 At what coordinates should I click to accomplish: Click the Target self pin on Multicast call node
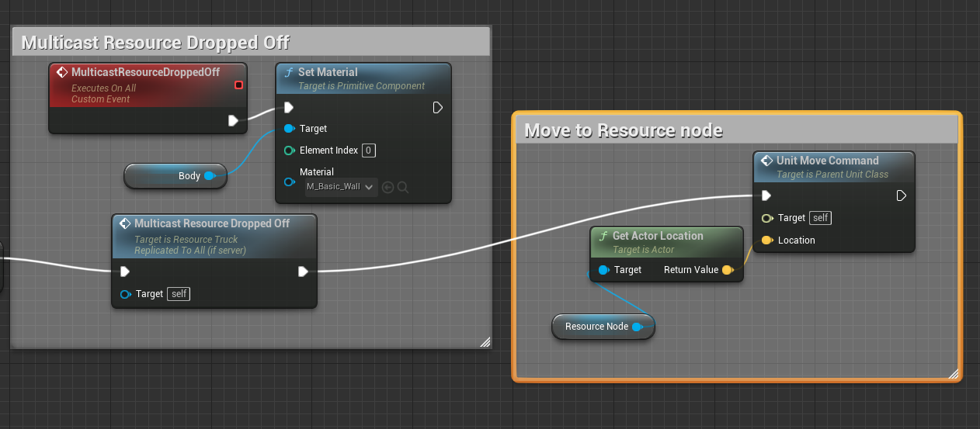[x=125, y=294]
